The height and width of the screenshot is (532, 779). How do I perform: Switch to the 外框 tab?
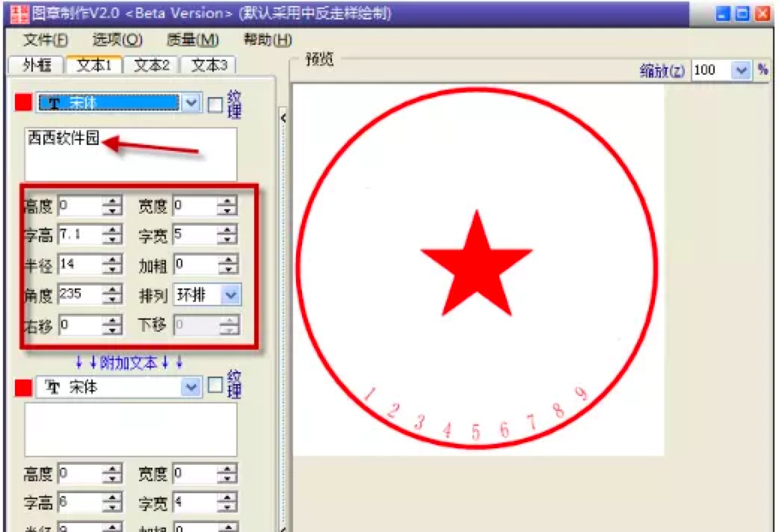click(x=37, y=64)
